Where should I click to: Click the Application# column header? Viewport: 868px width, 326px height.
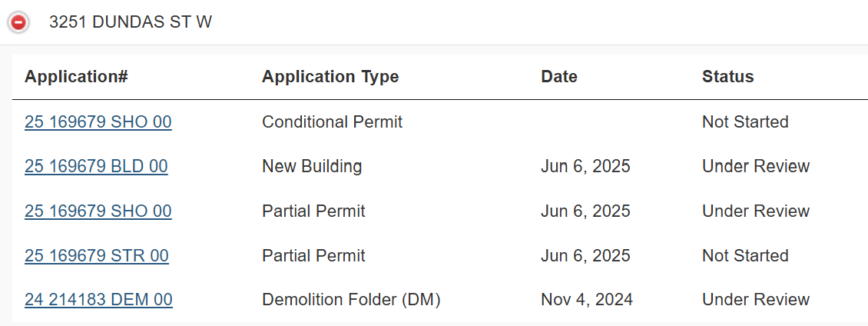76,77
